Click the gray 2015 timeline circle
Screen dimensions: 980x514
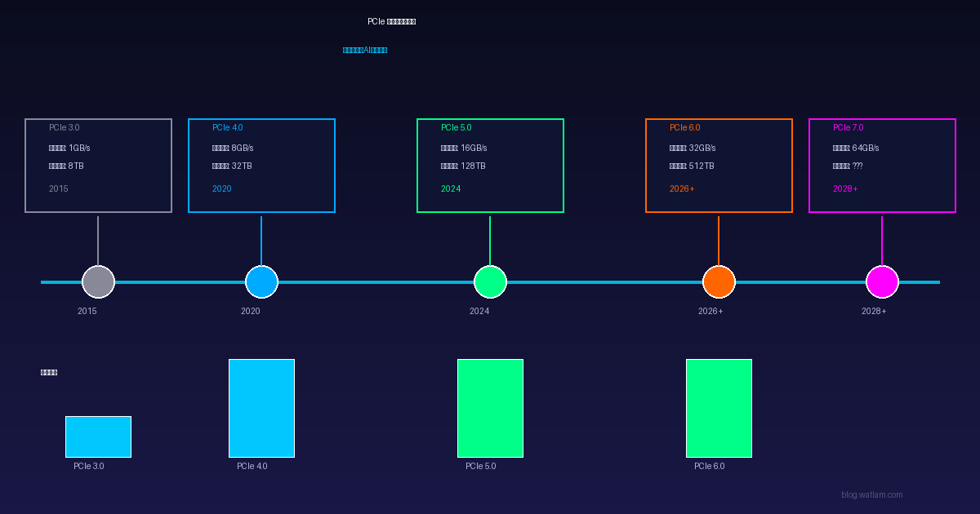98,282
